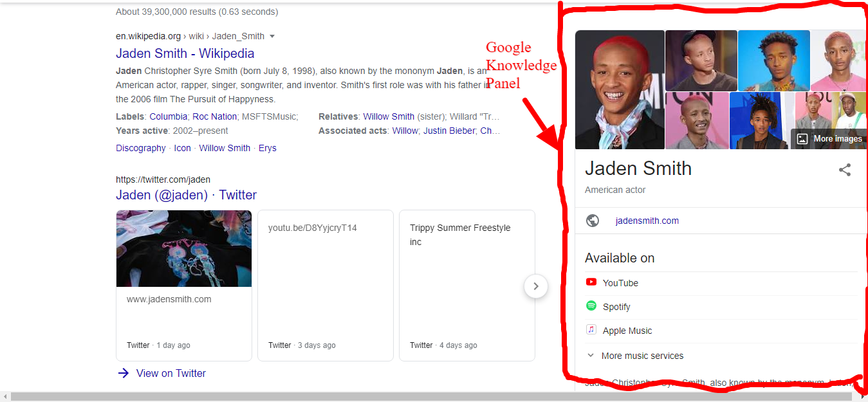Click the camera icon on More images overlay

[x=802, y=138]
